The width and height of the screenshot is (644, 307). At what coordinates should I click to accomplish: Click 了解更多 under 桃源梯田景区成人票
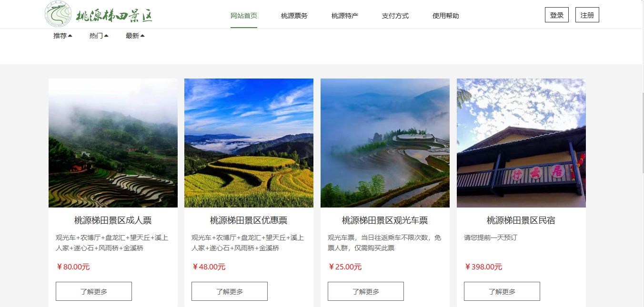pyautogui.click(x=94, y=291)
